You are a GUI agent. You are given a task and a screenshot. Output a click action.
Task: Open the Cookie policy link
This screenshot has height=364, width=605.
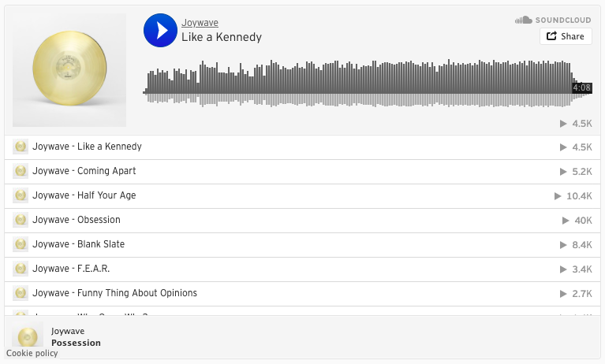pyautogui.click(x=32, y=353)
